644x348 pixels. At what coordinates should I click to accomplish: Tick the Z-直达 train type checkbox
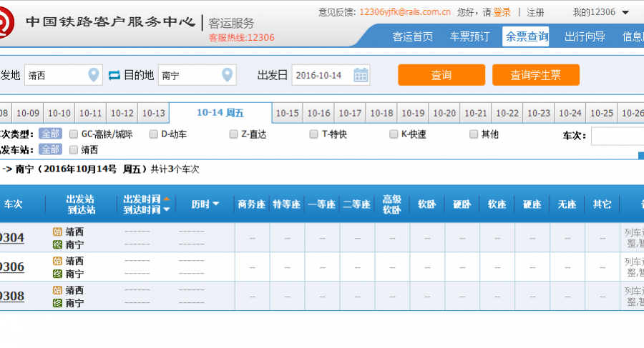234,134
